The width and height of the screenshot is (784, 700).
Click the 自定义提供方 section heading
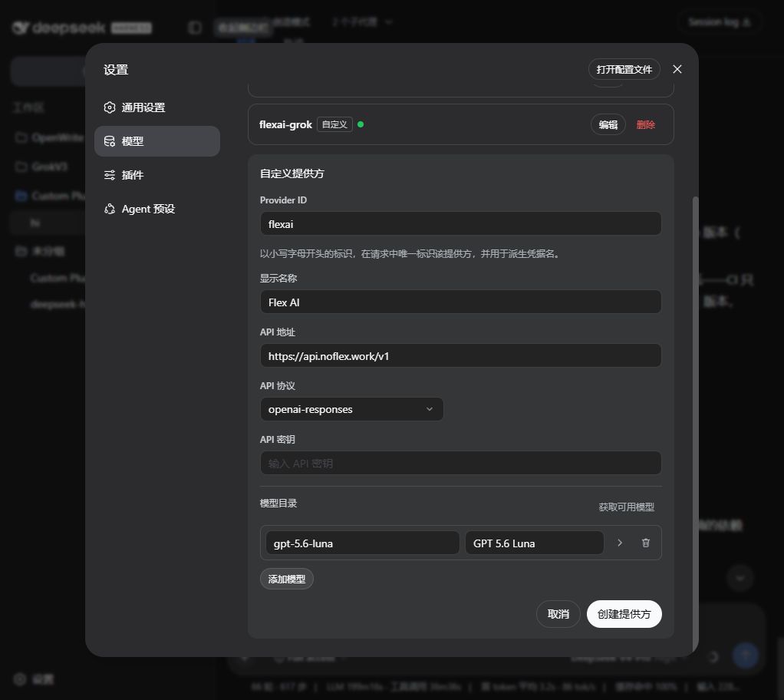[x=292, y=173]
